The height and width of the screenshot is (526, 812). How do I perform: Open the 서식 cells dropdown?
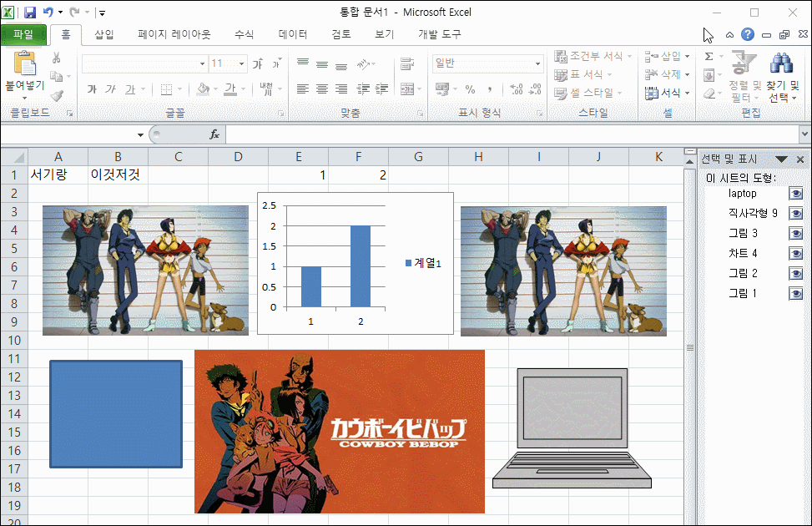tap(667, 94)
